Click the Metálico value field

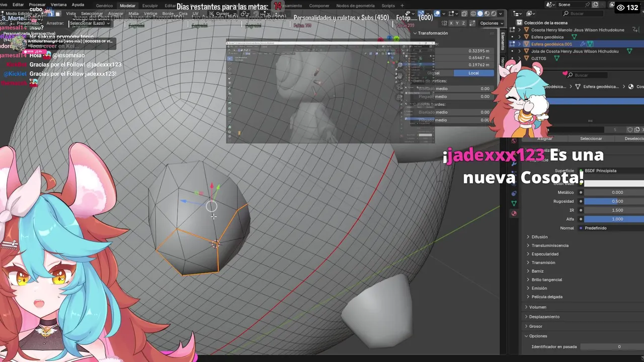pyautogui.click(x=614, y=193)
